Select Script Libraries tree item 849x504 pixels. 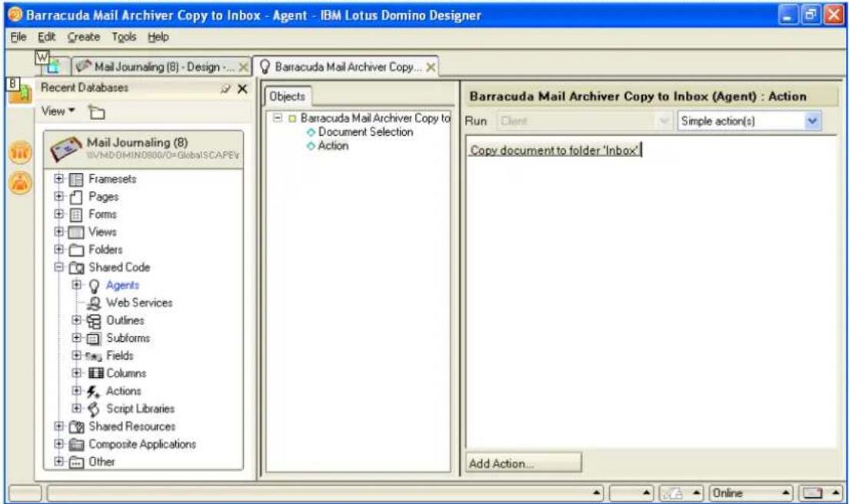click(x=140, y=409)
